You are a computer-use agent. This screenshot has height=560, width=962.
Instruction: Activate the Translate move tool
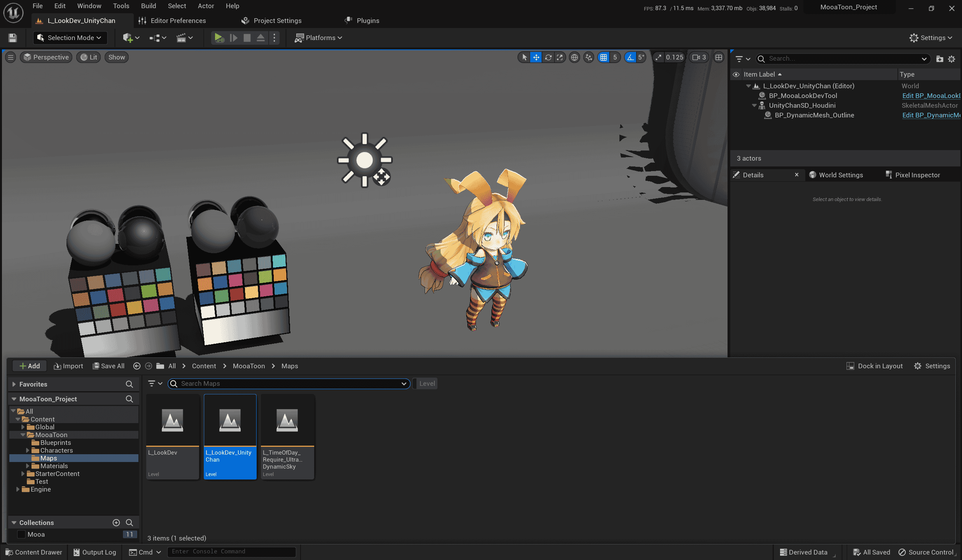coord(536,57)
